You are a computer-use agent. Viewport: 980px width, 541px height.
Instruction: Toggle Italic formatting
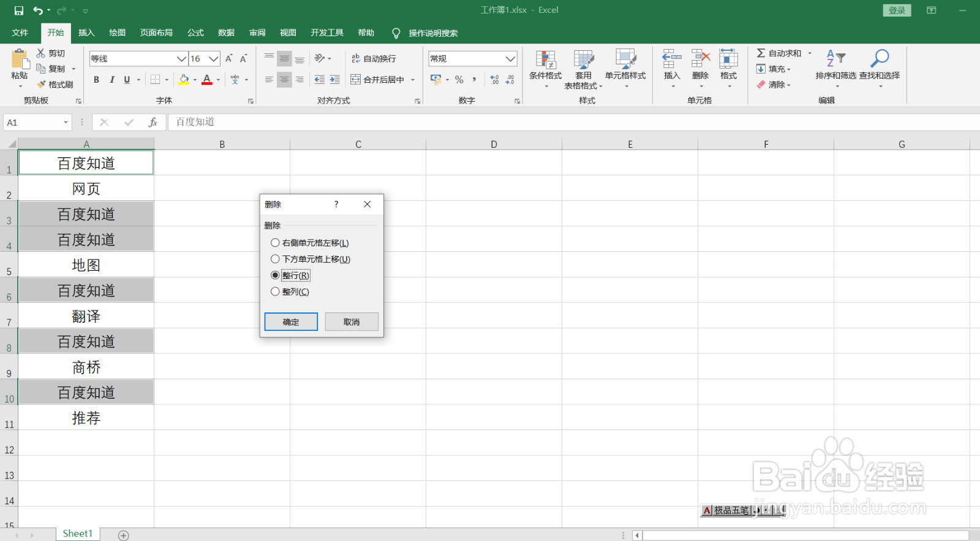point(111,80)
